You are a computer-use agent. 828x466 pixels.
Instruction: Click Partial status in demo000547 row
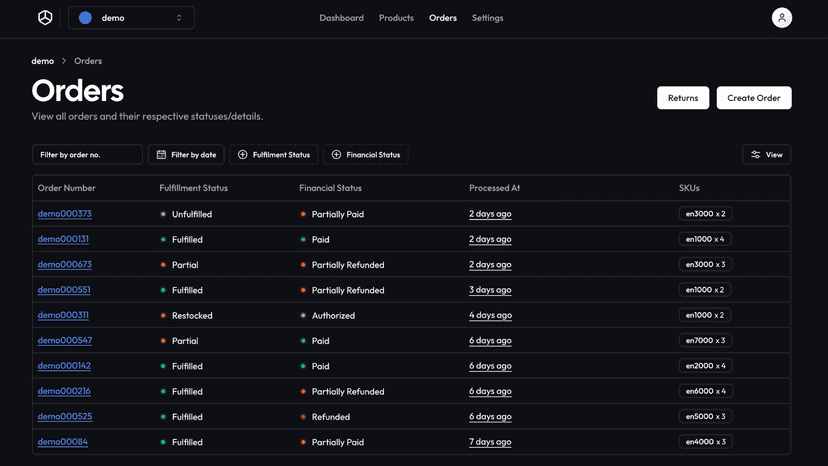[185, 341]
